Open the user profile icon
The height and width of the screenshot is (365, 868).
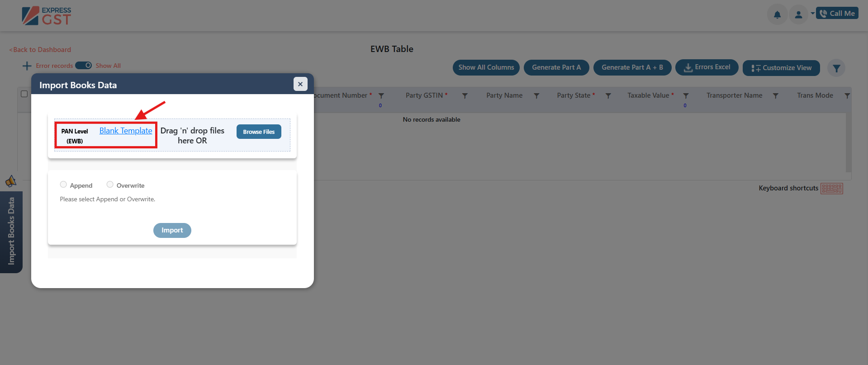click(x=798, y=14)
